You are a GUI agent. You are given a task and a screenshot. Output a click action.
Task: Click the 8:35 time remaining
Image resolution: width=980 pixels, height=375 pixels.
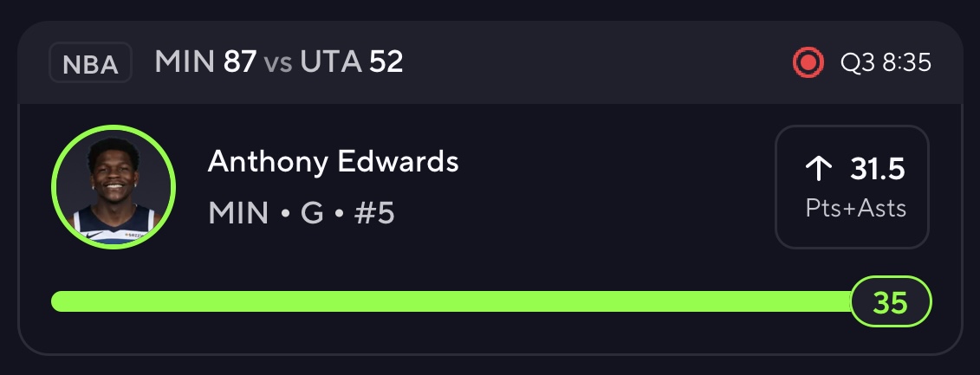906,63
